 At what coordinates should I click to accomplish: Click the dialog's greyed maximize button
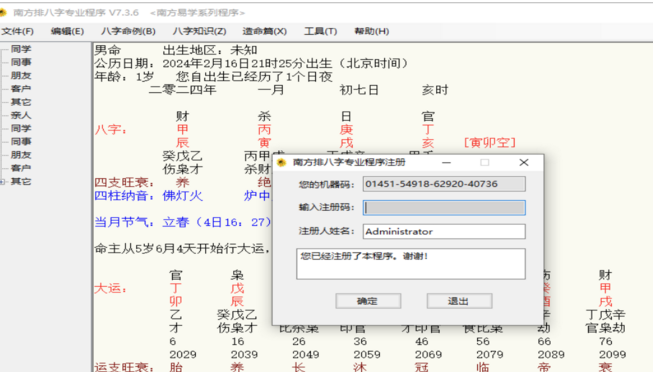point(484,162)
